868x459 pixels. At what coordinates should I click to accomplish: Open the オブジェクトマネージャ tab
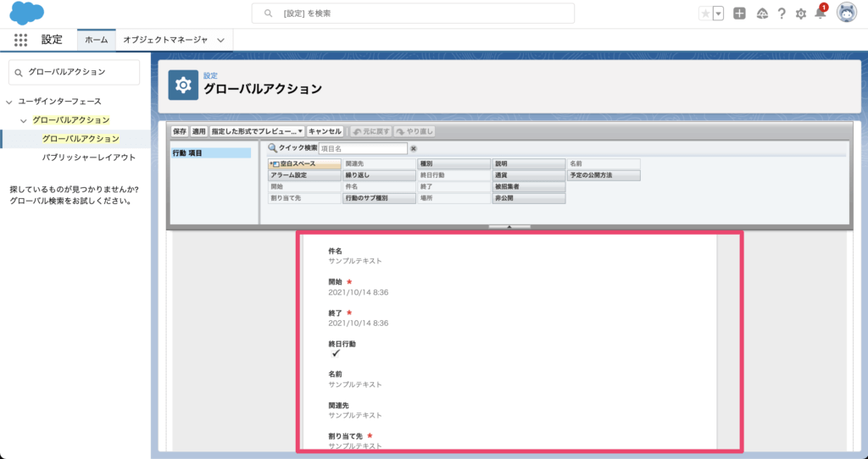165,40
